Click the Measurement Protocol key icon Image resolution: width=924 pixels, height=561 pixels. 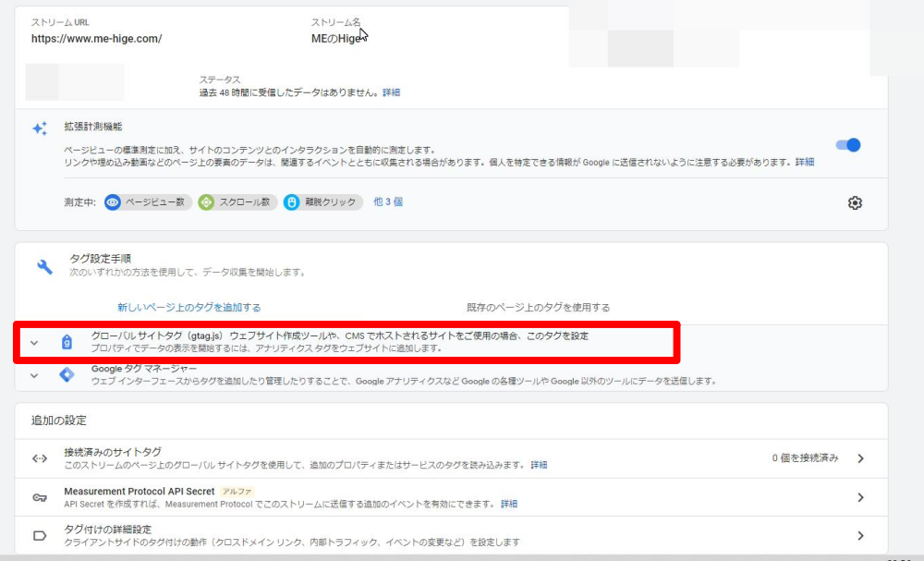(40, 497)
